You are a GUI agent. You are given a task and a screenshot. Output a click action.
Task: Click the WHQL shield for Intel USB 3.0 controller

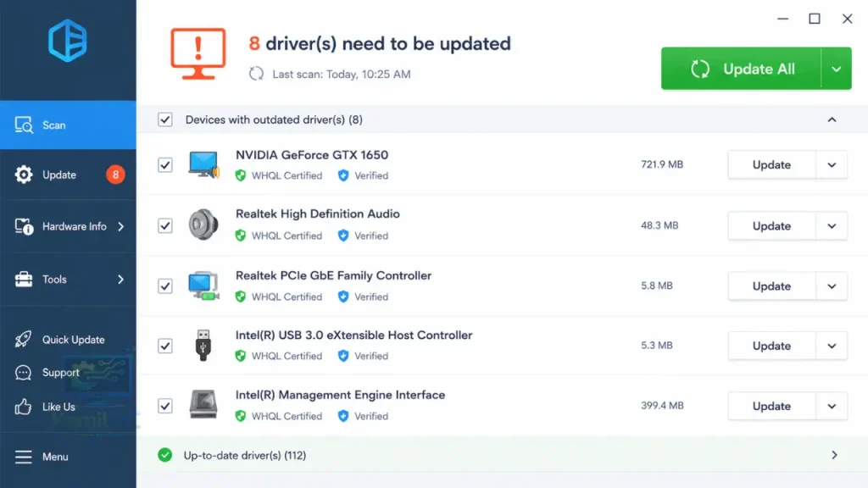[240, 356]
